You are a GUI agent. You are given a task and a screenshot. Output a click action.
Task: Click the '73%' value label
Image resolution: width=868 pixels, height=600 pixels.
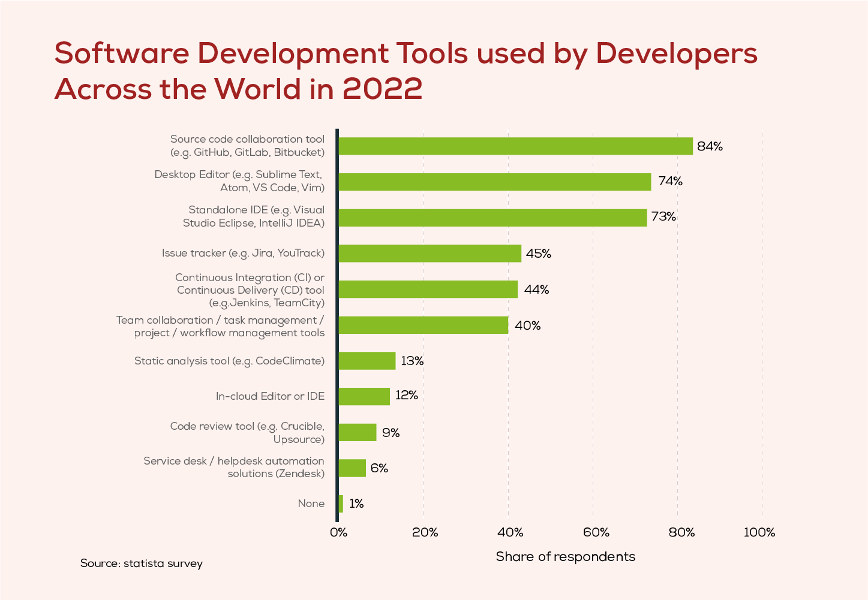(663, 216)
